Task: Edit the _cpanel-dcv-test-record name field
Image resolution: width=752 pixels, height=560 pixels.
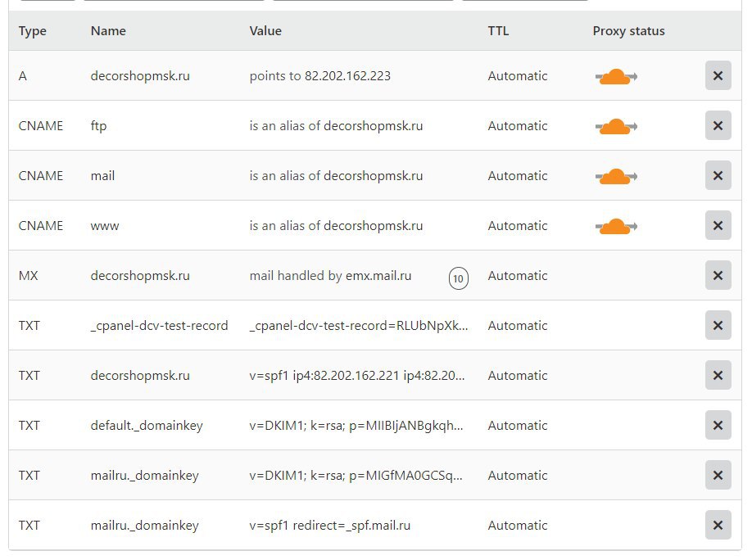Action: click(160, 326)
